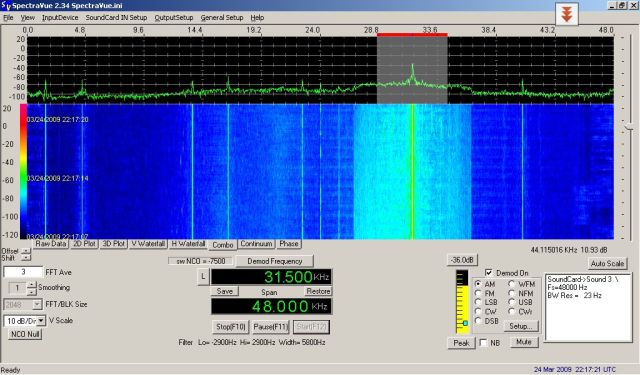Click the Auto Scale button

point(607,264)
